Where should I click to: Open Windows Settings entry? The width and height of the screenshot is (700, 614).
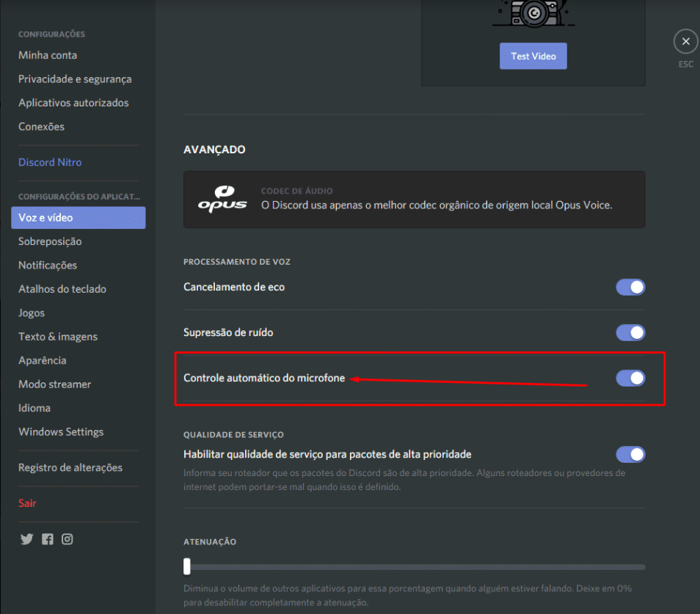pyautogui.click(x=61, y=432)
